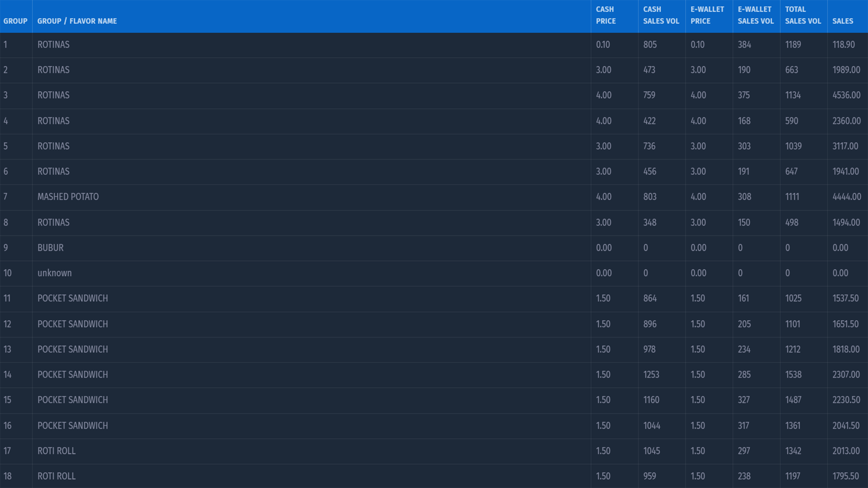Screen dimensions: 868x488
Task: Click POCKET SANDWICH in group 11 row
Action: coord(73,298)
